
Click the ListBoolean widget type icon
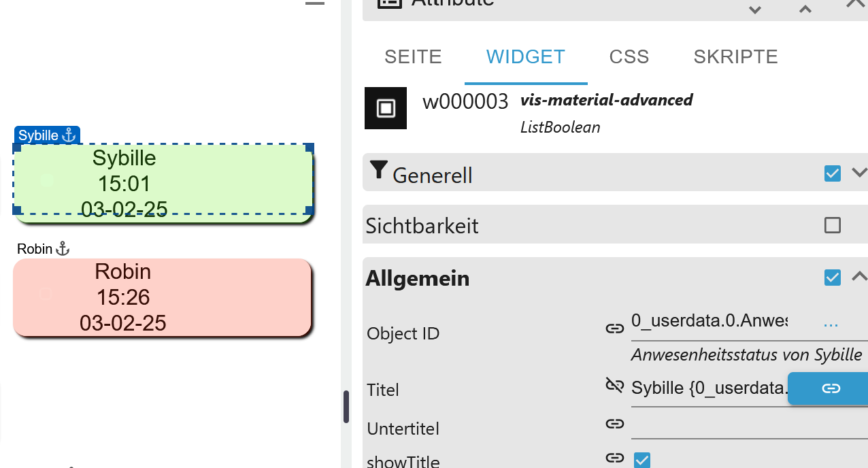386,108
